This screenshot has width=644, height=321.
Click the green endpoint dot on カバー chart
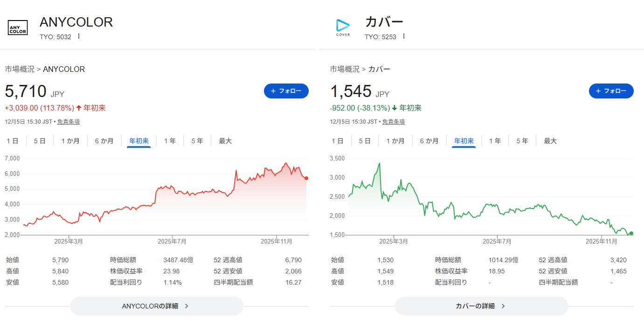631,233
